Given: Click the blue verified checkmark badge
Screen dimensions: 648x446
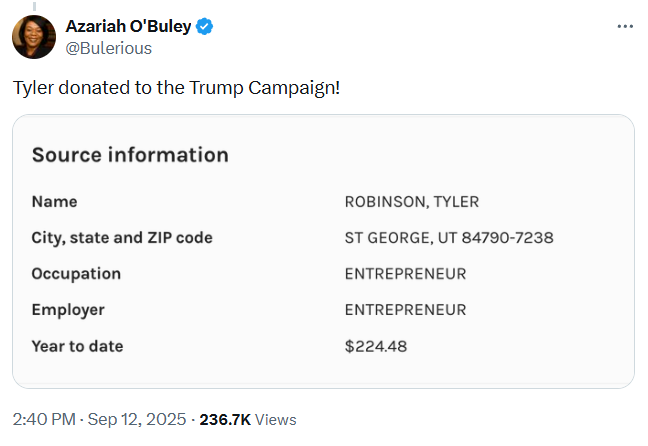Looking at the screenshot, I should pos(204,27).
